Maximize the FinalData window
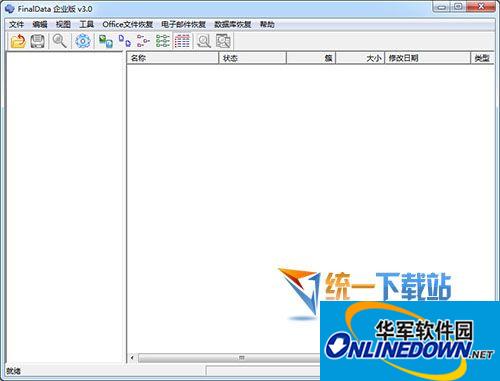The image size is (500, 381). click(458, 7)
